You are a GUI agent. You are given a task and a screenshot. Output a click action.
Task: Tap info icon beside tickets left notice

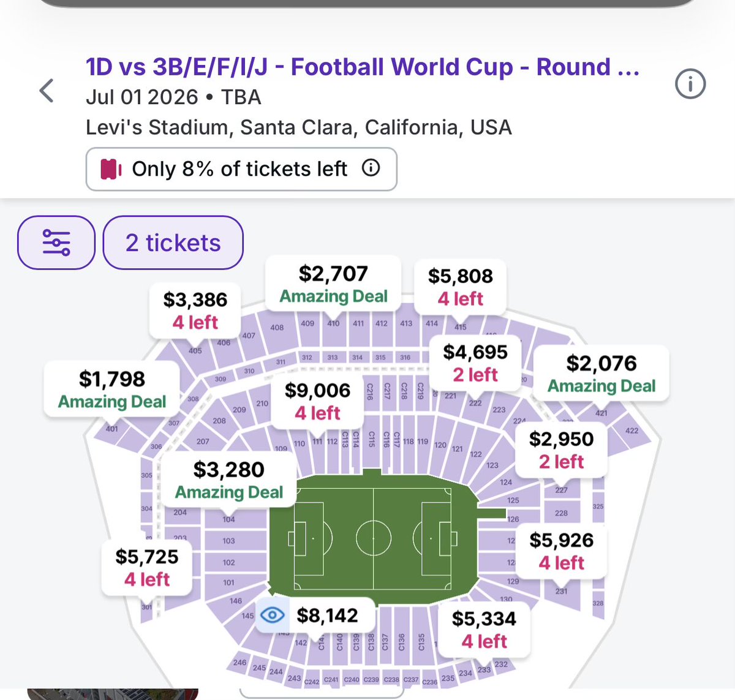371,168
